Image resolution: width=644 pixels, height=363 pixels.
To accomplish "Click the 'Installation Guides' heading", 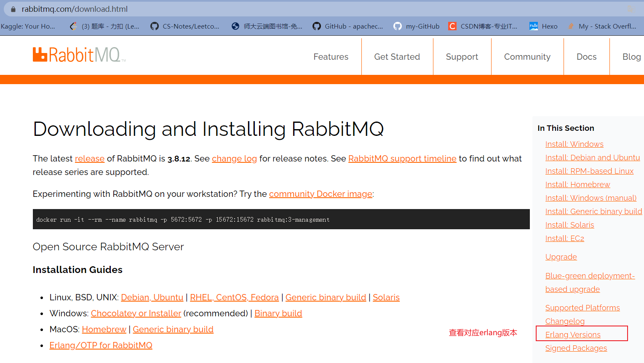I will [77, 270].
